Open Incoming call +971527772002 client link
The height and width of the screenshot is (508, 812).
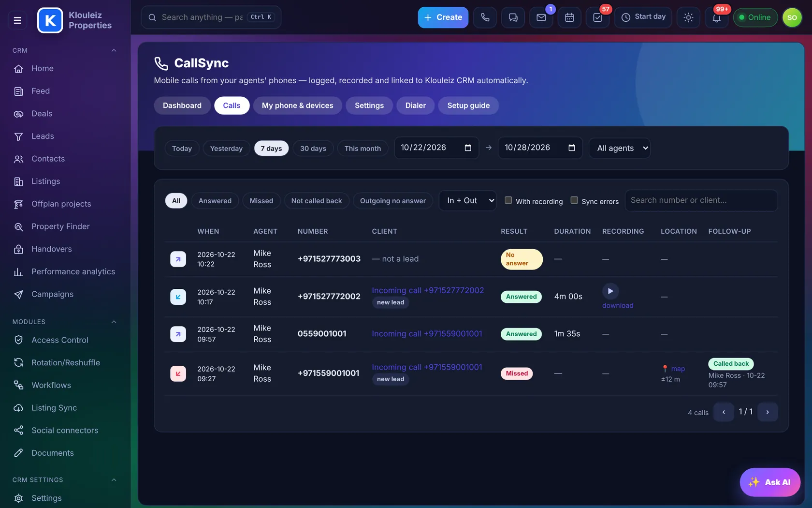(x=428, y=290)
